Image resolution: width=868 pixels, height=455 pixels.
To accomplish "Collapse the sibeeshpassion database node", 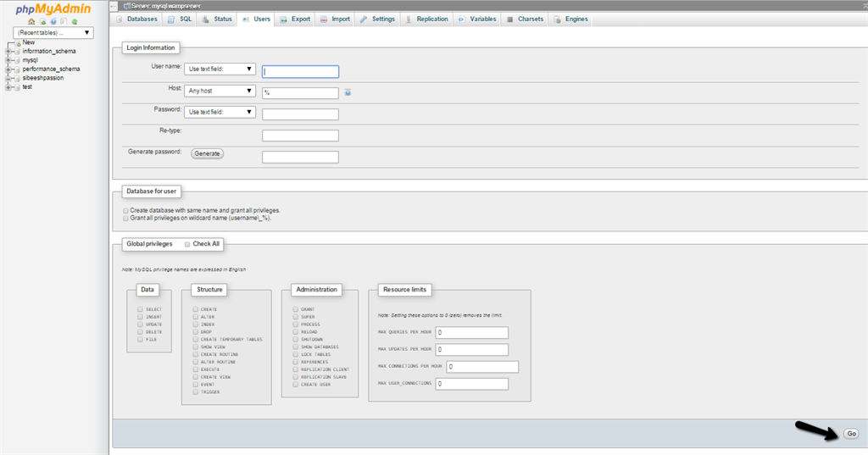I will (8, 78).
